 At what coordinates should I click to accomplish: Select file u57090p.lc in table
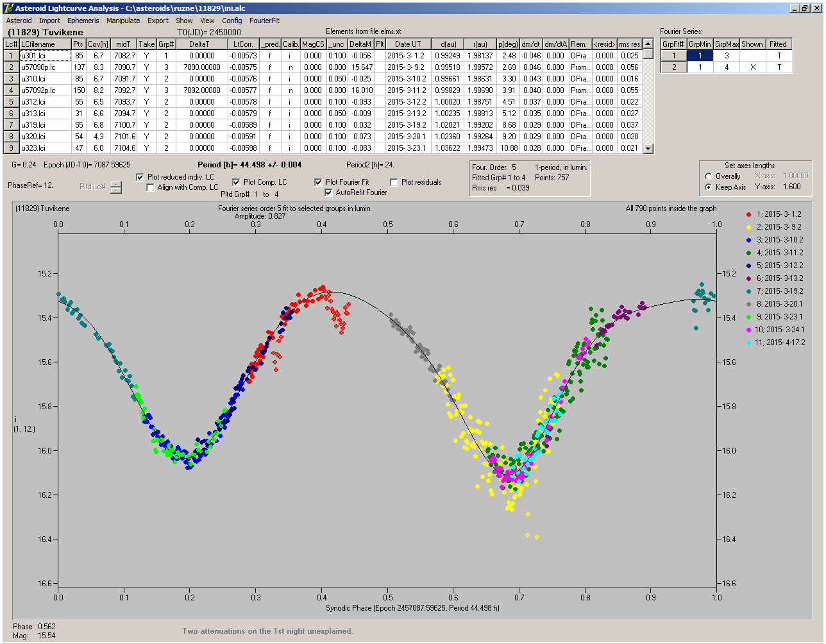pos(45,67)
